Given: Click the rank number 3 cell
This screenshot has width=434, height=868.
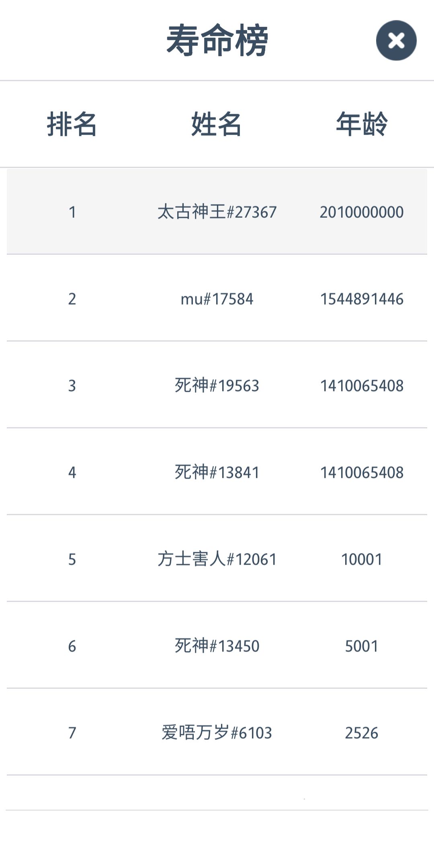Looking at the screenshot, I should [72, 385].
